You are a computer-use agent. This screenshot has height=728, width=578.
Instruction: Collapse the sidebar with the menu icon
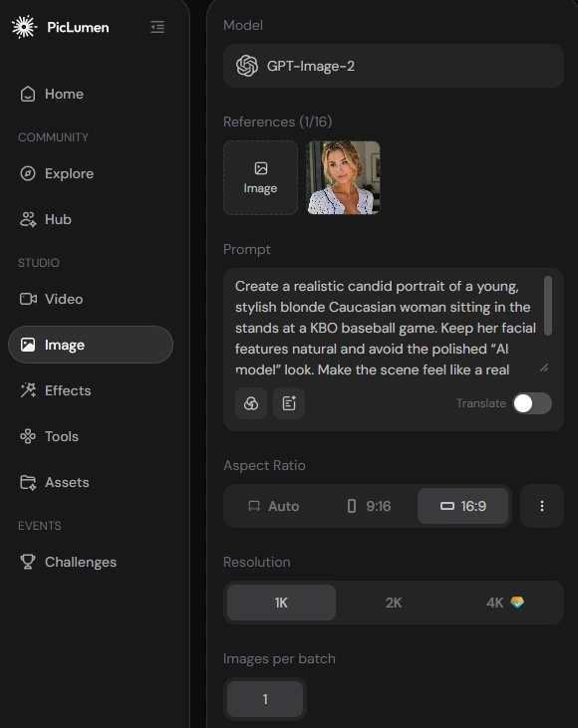pyautogui.click(x=157, y=27)
